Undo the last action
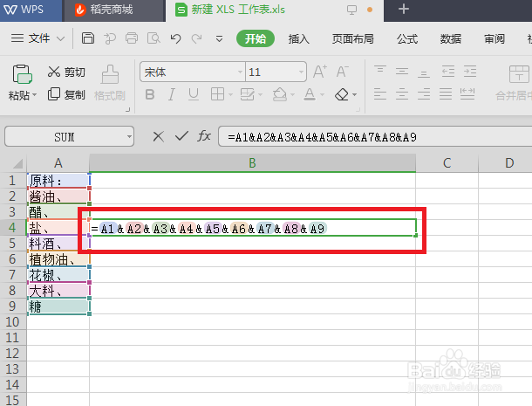 [x=175, y=38]
